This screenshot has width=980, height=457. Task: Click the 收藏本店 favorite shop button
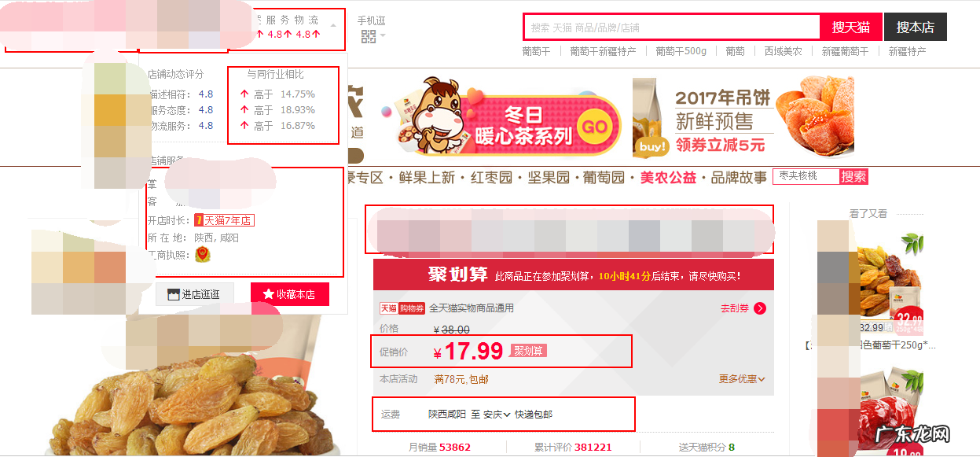pos(290,294)
